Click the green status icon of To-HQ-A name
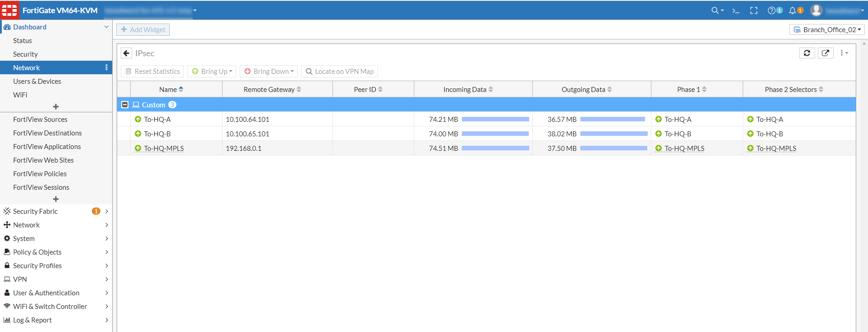The height and width of the screenshot is (332, 868). coord(138,119)
